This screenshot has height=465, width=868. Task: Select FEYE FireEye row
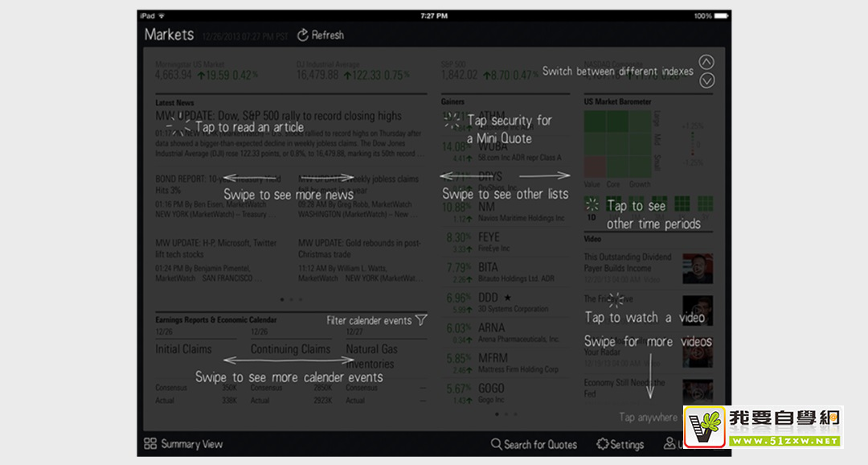tap(506, 242)
